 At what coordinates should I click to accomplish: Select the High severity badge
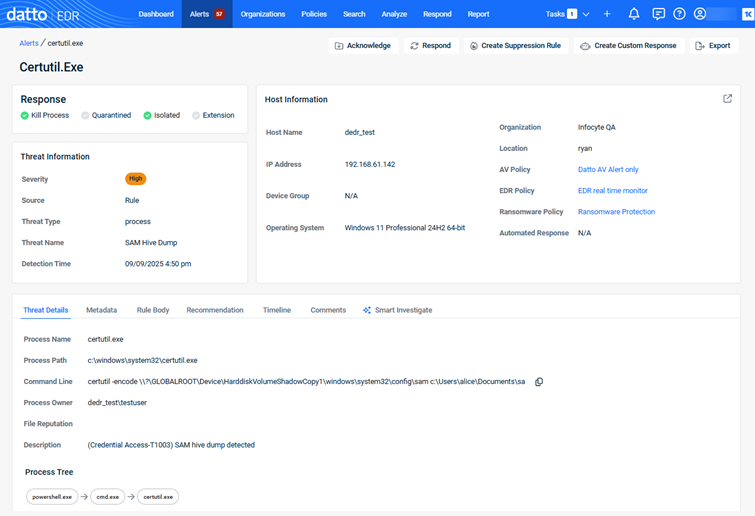(x=135, y=179)
